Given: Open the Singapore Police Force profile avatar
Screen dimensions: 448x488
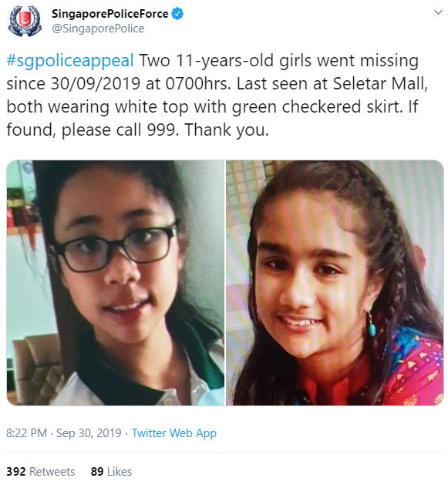Looking at the screenshot, I should [25, 22].
